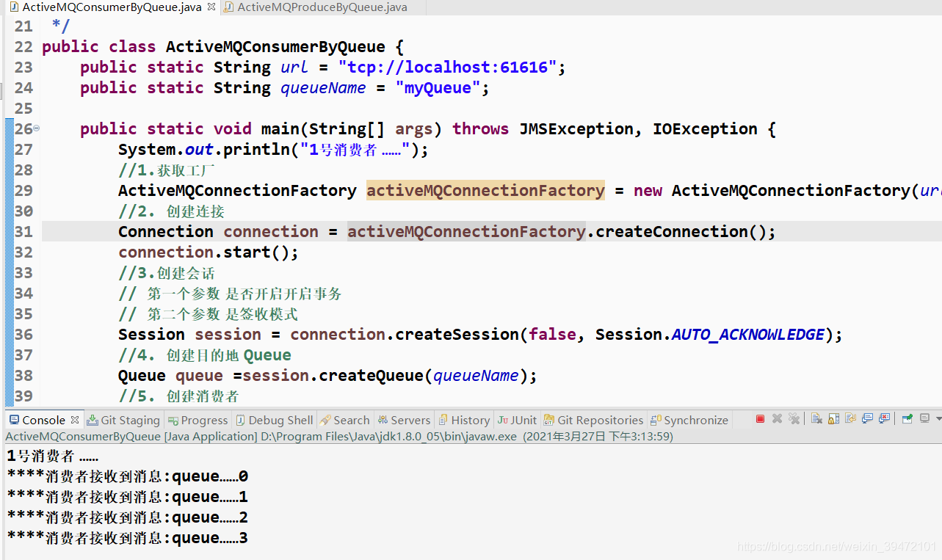942x560 pixels.
Task: Click the console launch description line
Action: 339,436
